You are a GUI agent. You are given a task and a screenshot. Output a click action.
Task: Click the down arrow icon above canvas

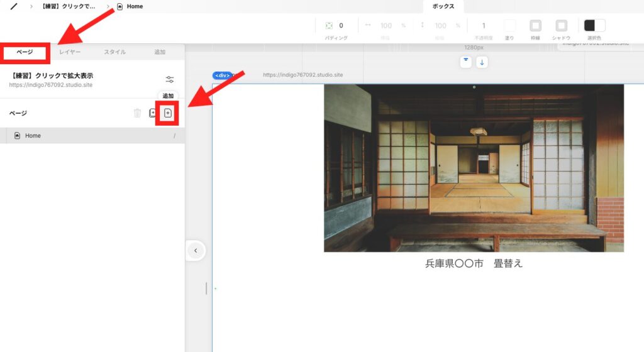point(482,62)
